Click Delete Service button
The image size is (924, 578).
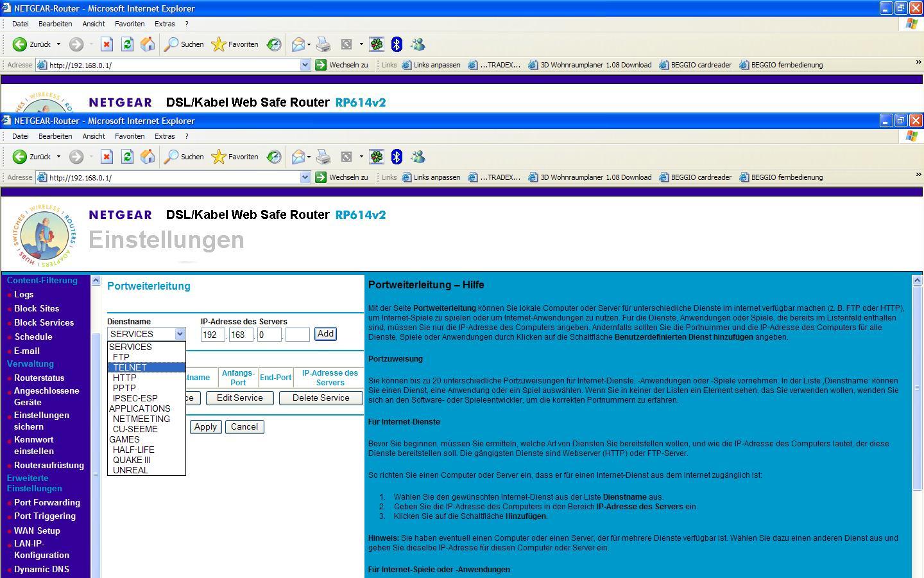pos(321,398)
